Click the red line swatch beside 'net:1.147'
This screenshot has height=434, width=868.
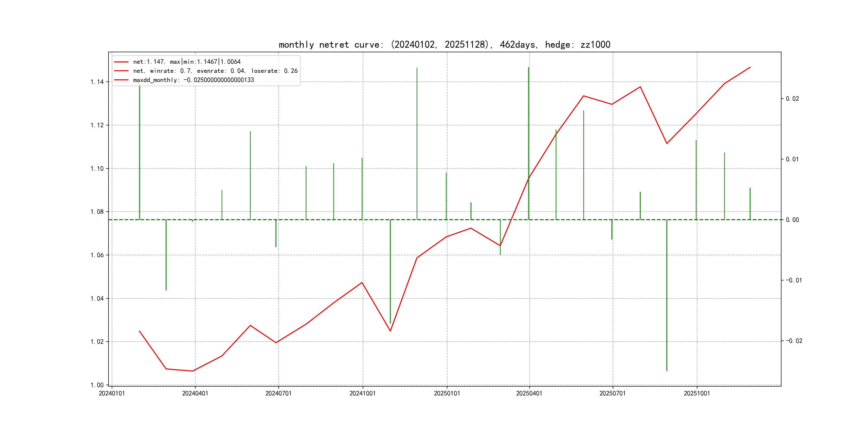[121, 62]
